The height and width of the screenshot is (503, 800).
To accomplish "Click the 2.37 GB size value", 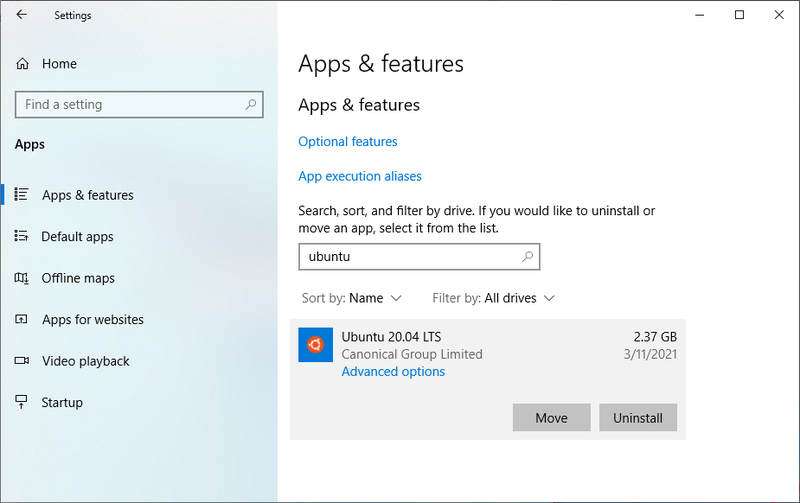I will [x=655, y=337].
